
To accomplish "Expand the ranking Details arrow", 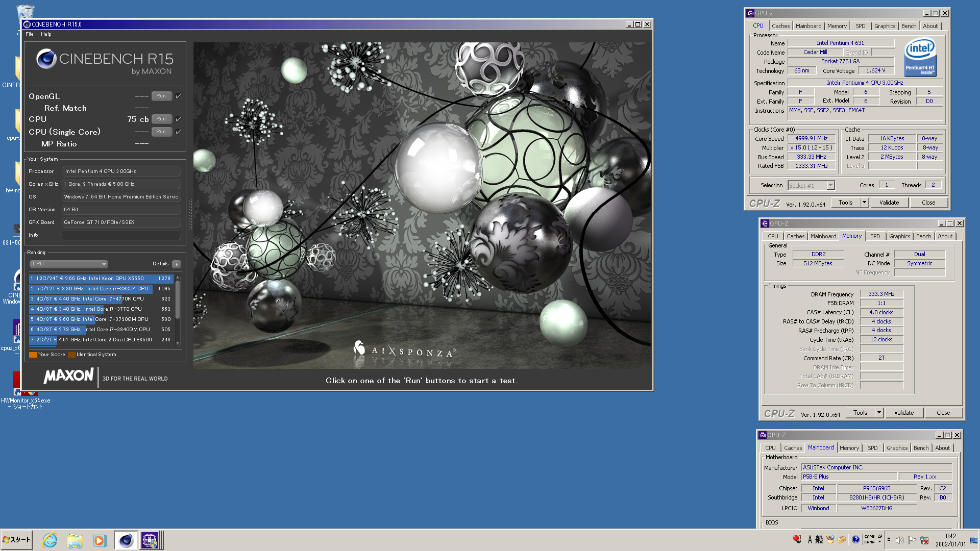I will 177,264.
